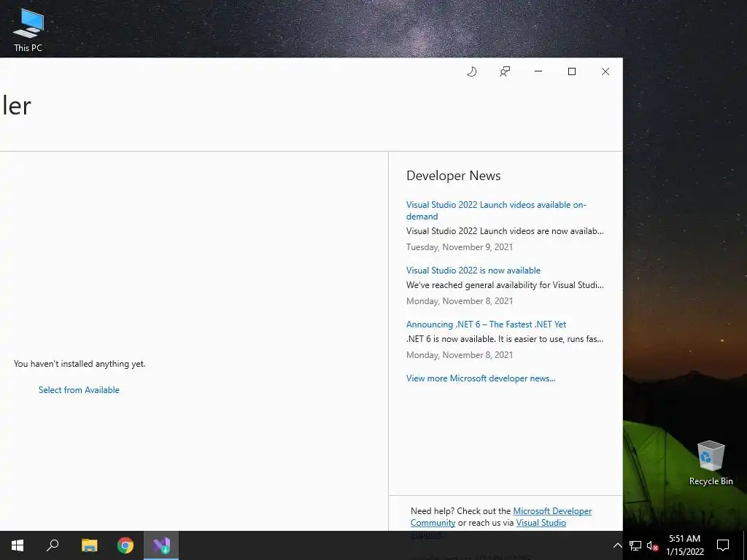Image resolution: width=747 pixels, height=560 pixels.
Task: Open the Visual Studio support link
Action: pyautogui.click(x=541, y=523)
